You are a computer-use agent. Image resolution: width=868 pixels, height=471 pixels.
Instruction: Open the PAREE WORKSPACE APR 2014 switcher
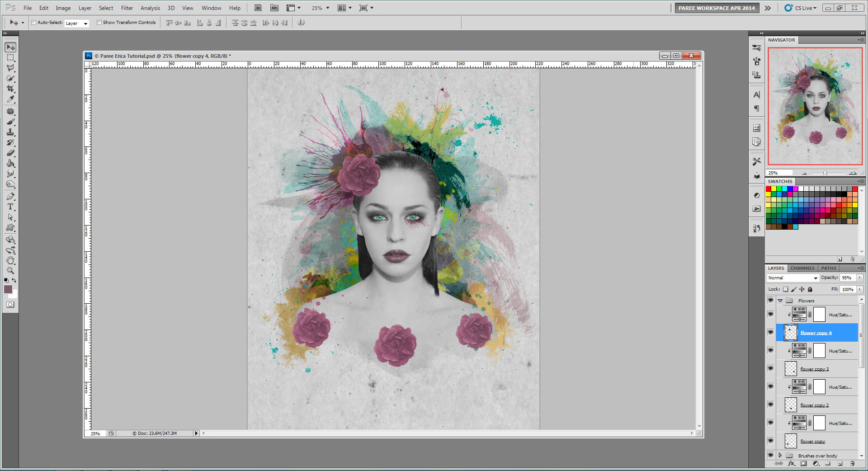click(x=716, y=8)
